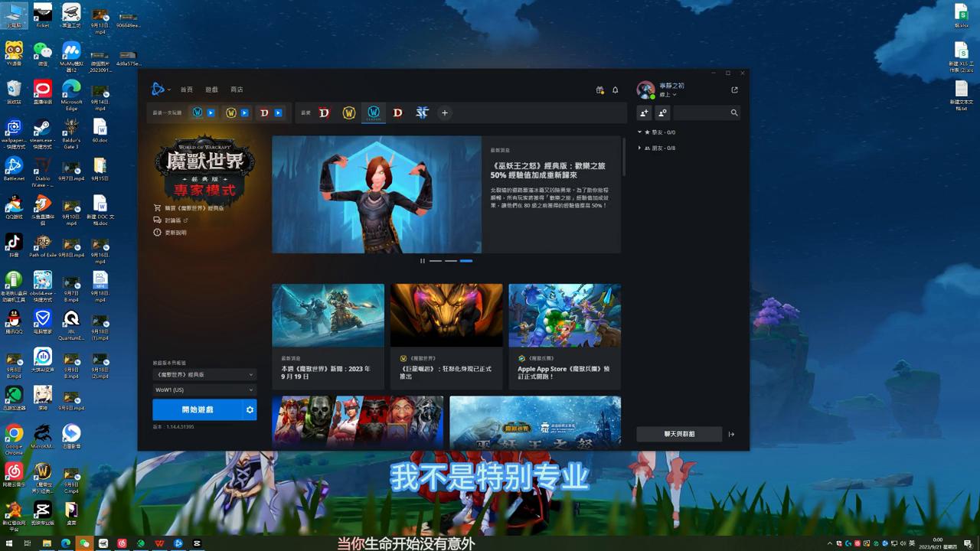Open the Diablo IV desktop shortcut
This screenshot has height=551, width=980.
[42, 171]
